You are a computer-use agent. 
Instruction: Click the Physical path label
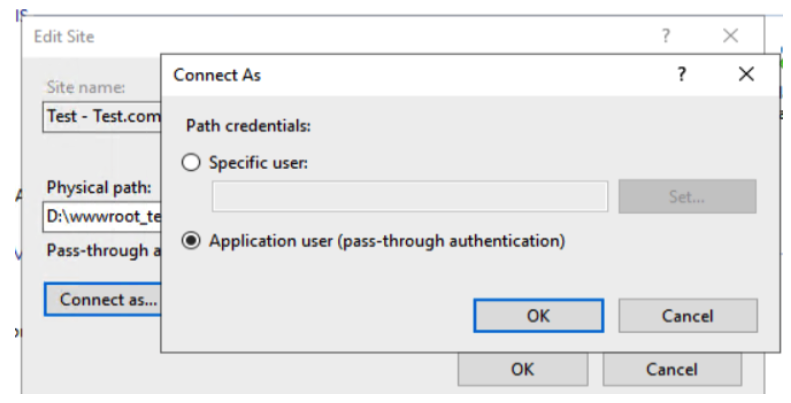99,187
